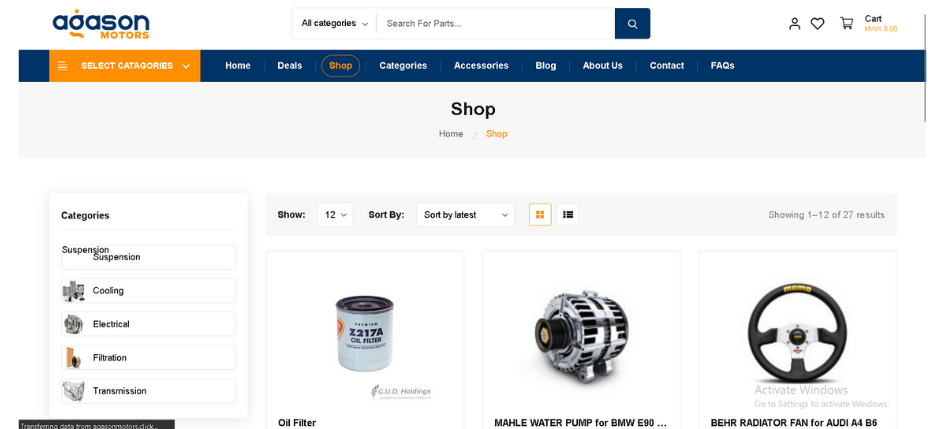Viewport: 937px width, 429px height.
Task: Open the Sort by latest dropdown
Action: (465, 214)
